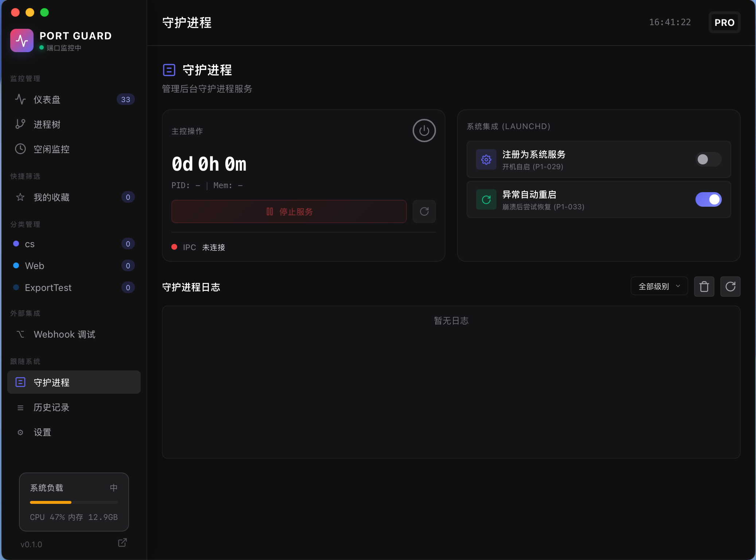Click the gear icon for 注册为系统服务

pos(486,159)
